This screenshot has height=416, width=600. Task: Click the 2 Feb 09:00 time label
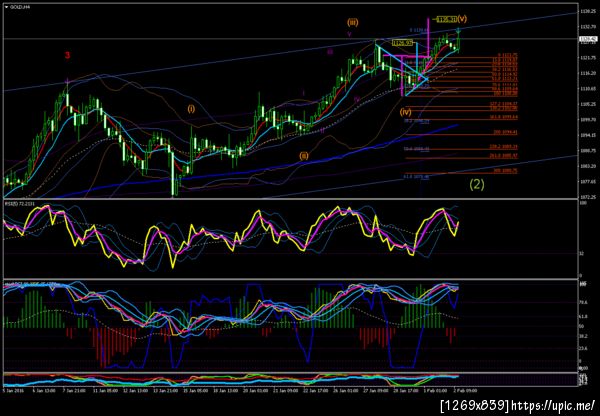coord(466,391)
